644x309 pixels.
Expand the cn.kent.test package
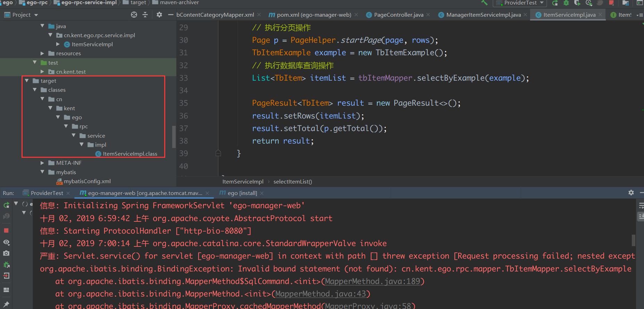[42, 72]
